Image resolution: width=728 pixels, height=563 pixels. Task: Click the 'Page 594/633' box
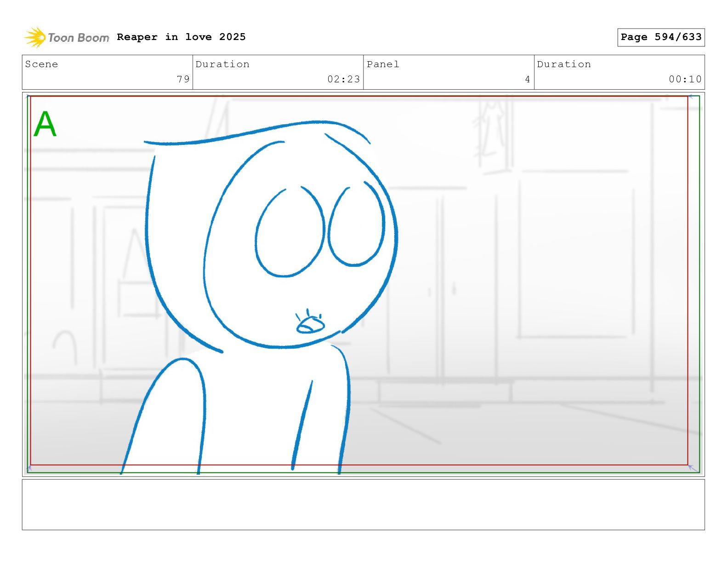point(661,37)
